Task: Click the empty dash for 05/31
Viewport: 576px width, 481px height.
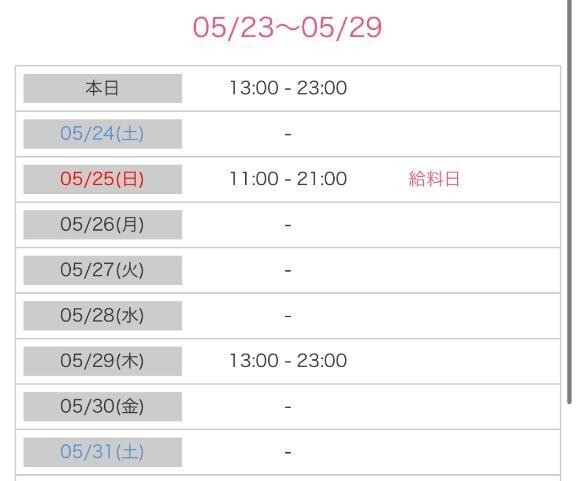Action: tap(288, 452)
